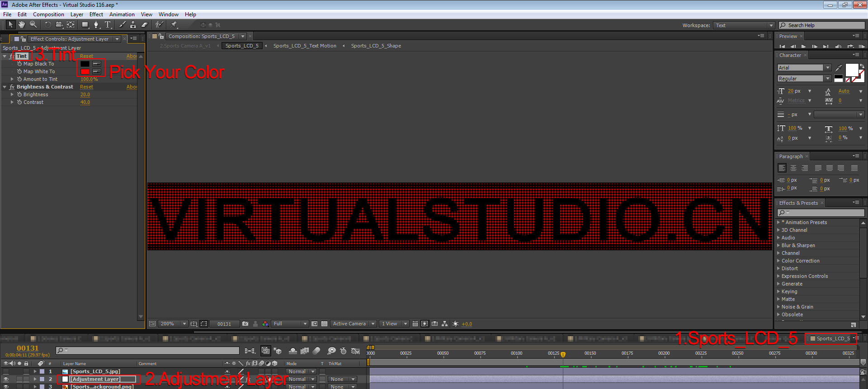Open the 1 View layout dropdown

click(394, 323)
